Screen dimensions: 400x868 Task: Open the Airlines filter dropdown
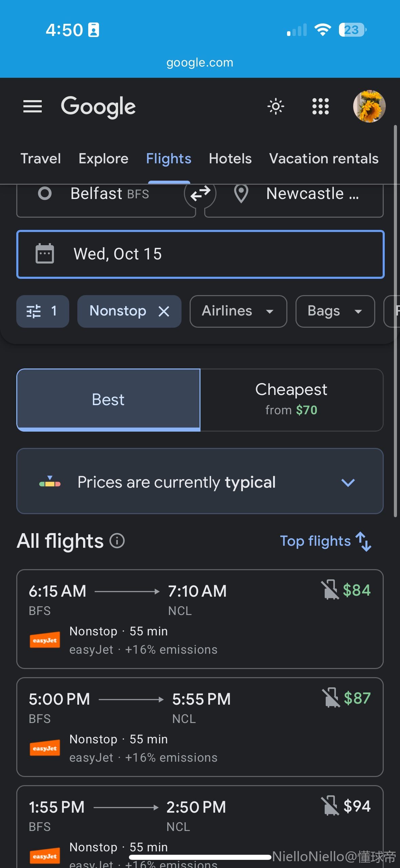click(x=238, y=311)
